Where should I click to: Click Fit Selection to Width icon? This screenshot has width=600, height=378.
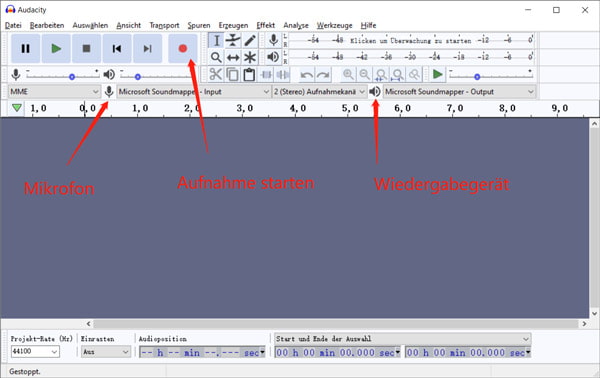381,74
